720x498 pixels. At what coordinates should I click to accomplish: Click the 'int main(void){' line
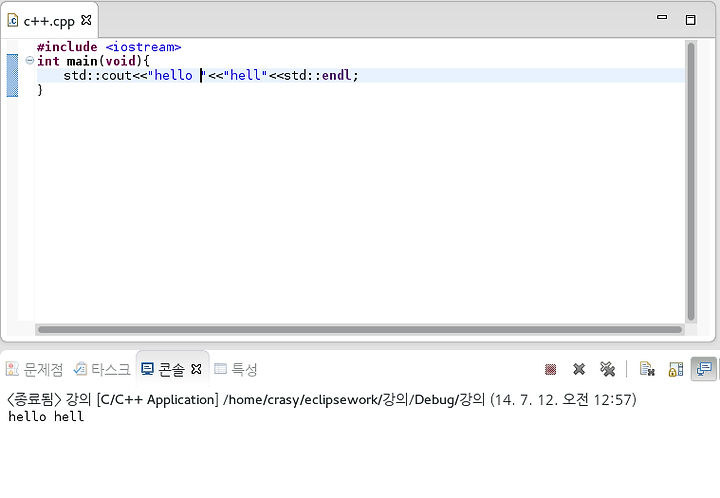[x=93, y=61]
